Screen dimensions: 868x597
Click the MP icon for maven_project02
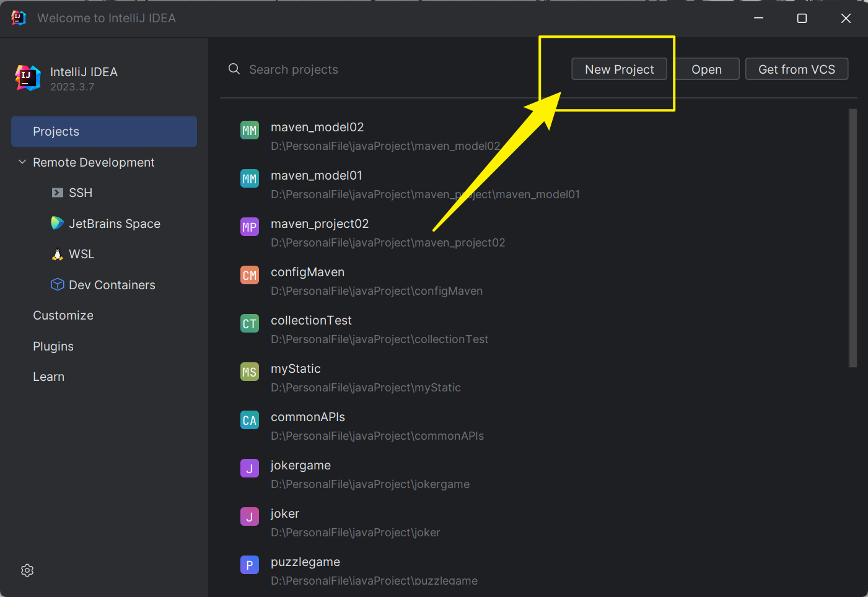(x=250, y=227)
